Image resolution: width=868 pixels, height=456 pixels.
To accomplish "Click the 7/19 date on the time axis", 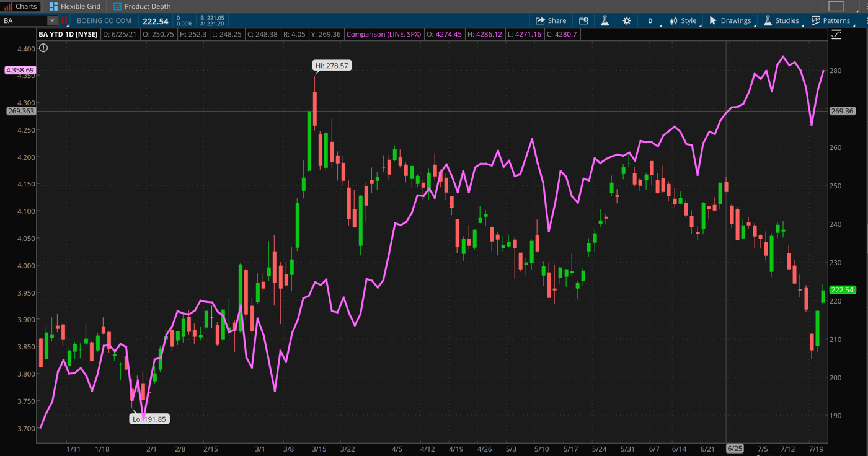I will 817,449.
